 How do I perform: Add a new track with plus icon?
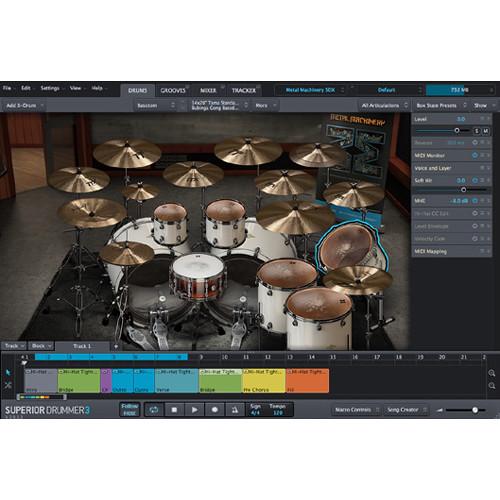click(x=116, y=346)
